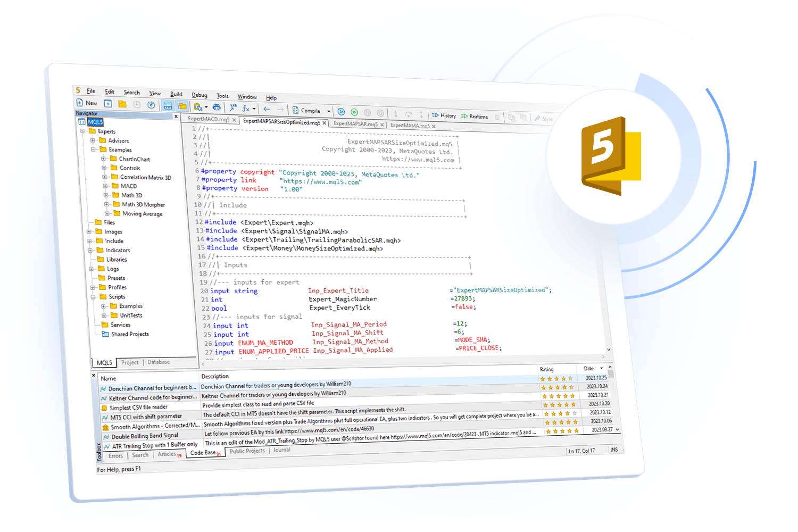Click the New file button

pos(87,103)
